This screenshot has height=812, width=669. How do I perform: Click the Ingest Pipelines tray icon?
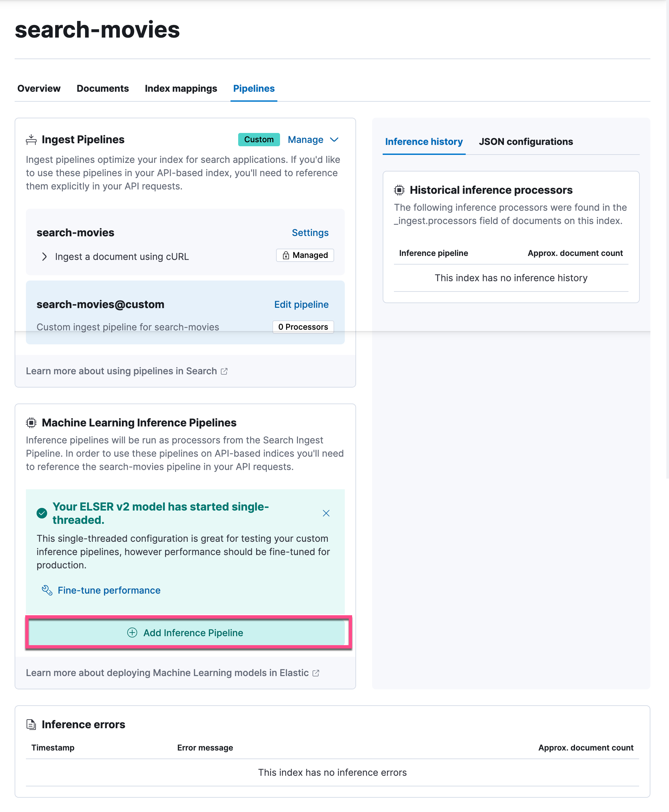coord(31,140)
